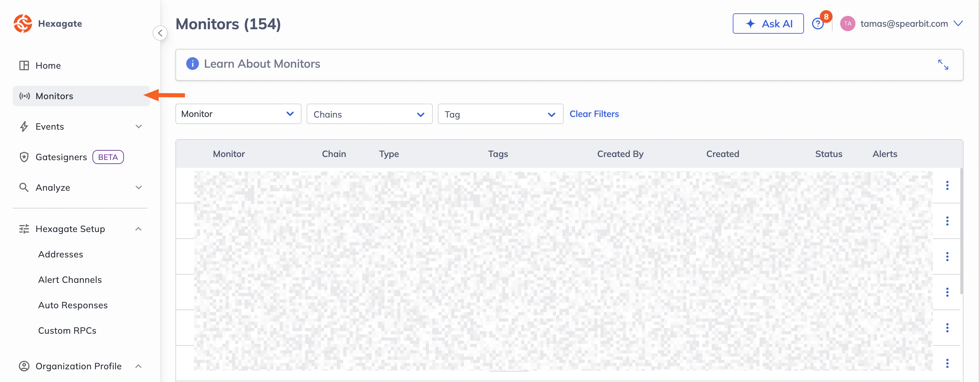Expand the Analyze sidebar section
Screen dimensions: 980x382
139,188
